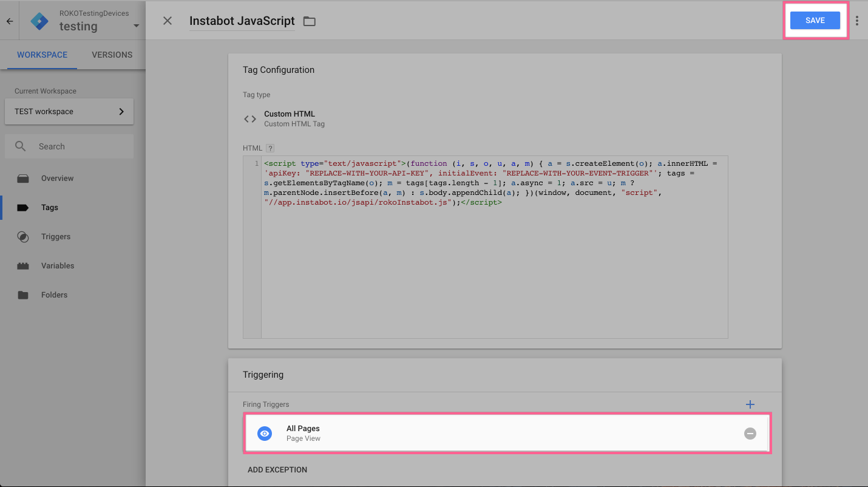Open Variables in the sidebar
Screen dimensions: 868x487
click(x=58, y=266)
